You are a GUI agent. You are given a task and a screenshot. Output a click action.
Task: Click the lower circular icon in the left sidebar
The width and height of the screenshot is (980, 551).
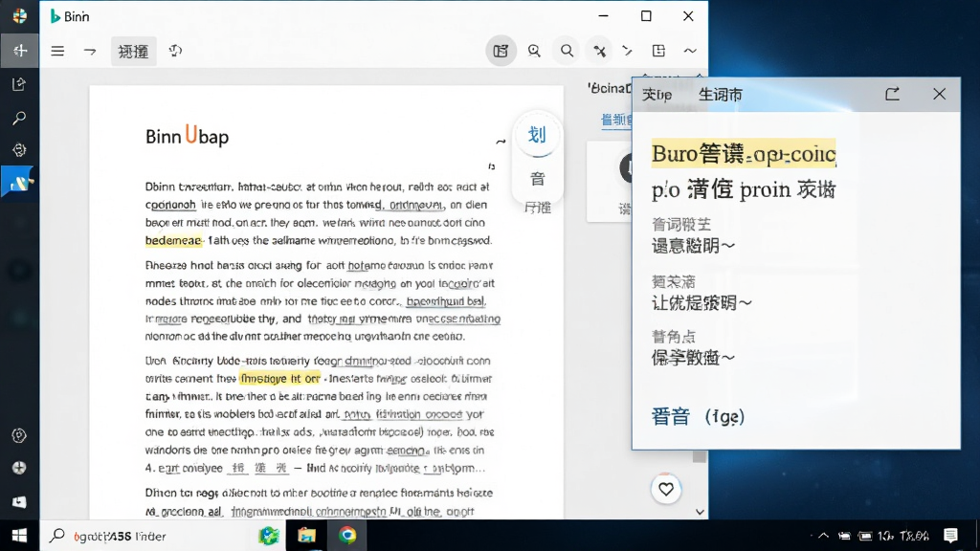[19, 435]
